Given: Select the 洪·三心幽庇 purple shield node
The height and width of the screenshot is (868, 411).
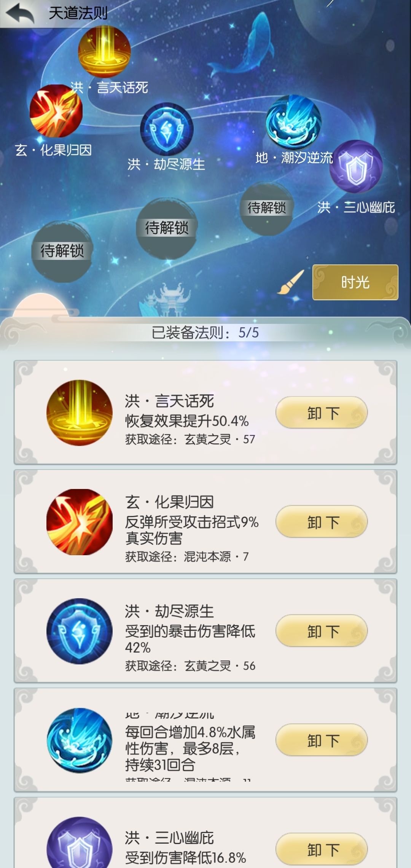Looking at the screenshot, I should (x=356, y=167).
